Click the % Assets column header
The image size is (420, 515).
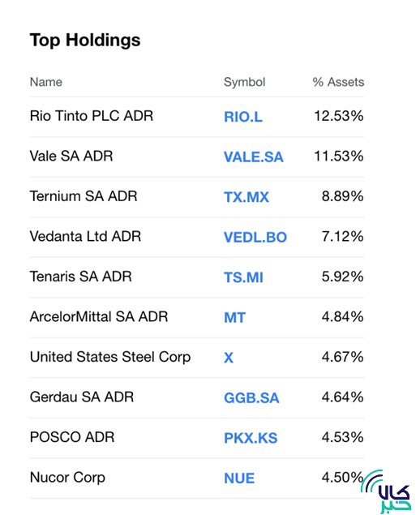(x=338, y=82)
